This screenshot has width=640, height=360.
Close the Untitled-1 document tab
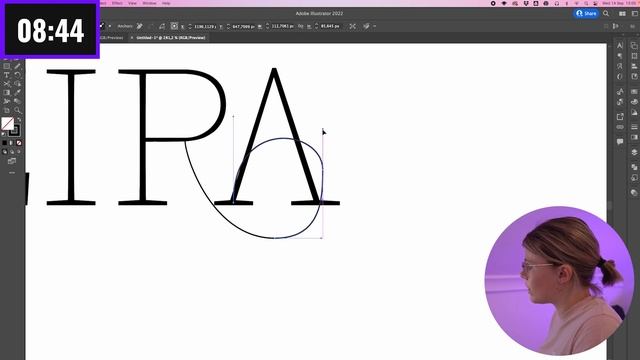coord(132,38)
